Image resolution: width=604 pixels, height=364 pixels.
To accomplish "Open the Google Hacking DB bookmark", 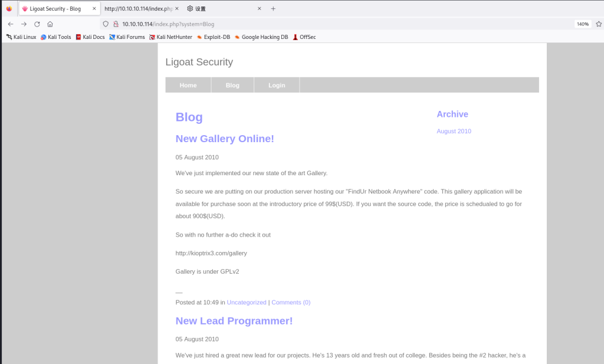I will tap(261, 37).
